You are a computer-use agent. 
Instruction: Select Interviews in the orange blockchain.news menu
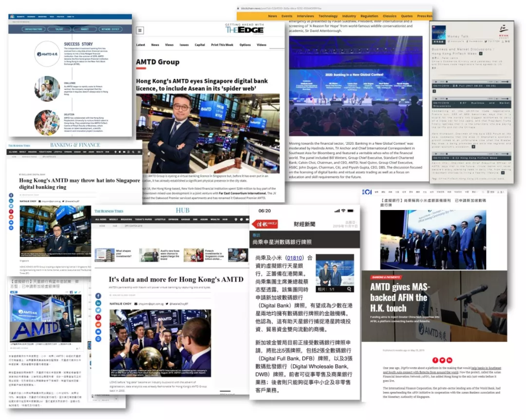(305, 16)
